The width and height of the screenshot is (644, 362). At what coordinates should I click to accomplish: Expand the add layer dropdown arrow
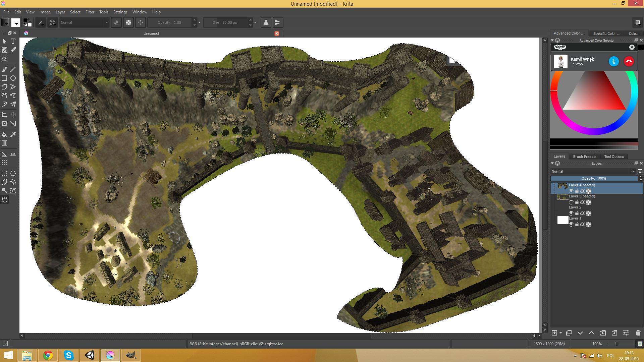click(x=560, y=333)
